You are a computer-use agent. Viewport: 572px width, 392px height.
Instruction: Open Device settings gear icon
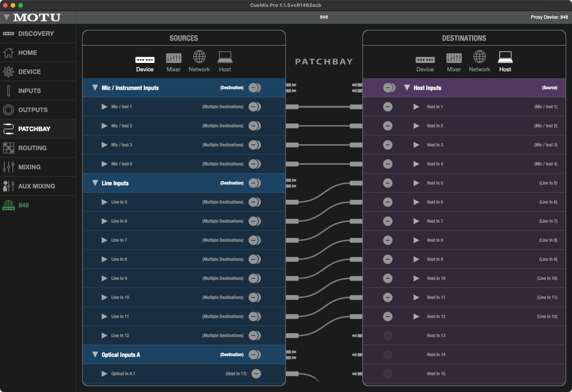coord(8,72)
